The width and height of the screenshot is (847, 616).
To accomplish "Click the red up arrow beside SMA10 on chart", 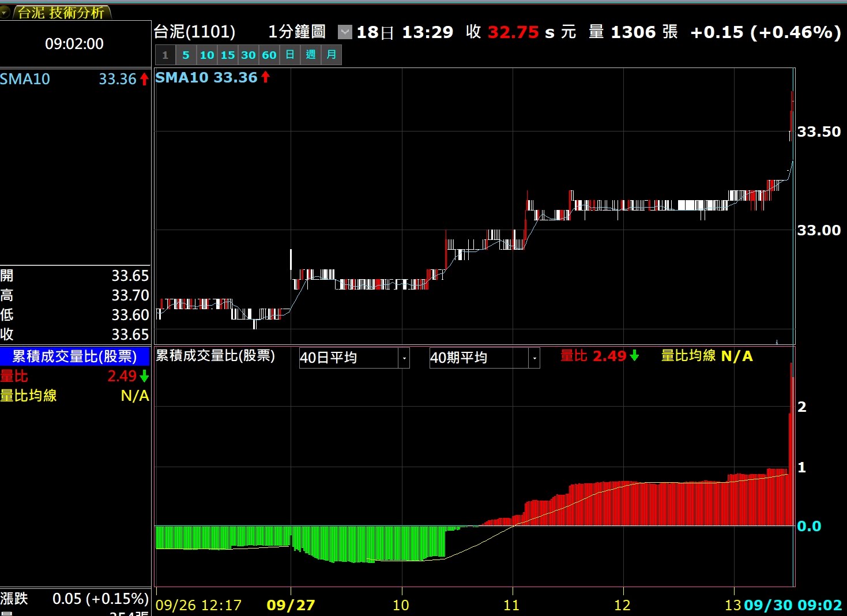I will pyautogui.click(x=265, y=77).
